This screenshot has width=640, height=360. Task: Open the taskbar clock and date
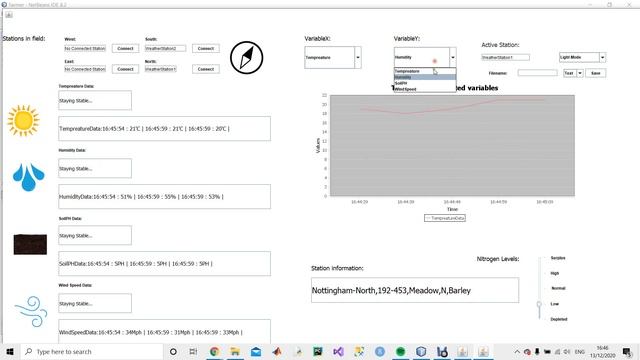pos(602,351)
